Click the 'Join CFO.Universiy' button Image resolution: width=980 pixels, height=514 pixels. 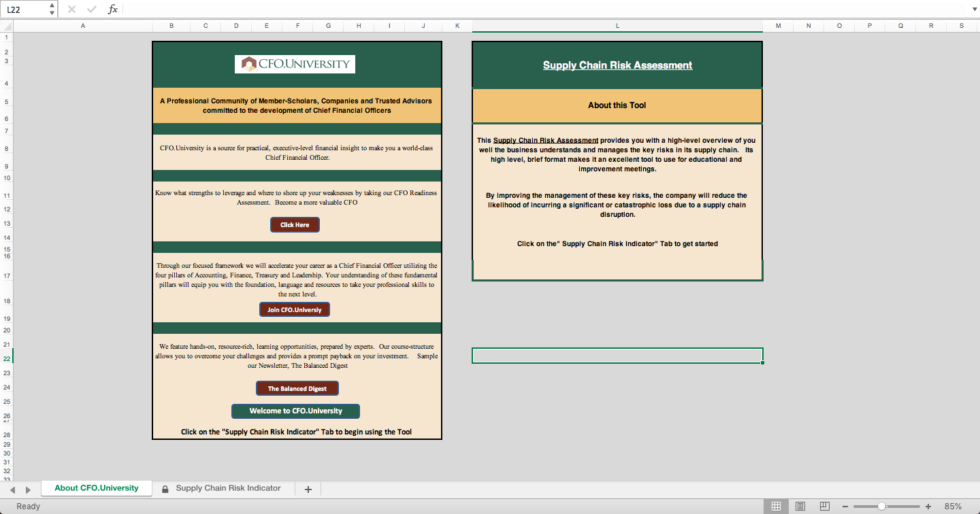295,309
